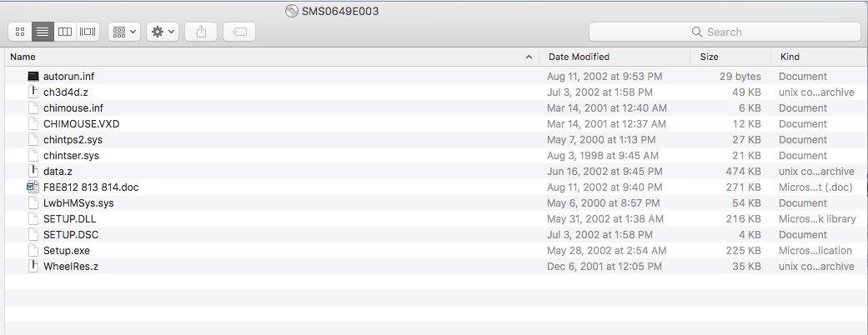Viewport: 868px width, 335px height.
Task: Switch to icon view mode
Action: click(21, 32)
